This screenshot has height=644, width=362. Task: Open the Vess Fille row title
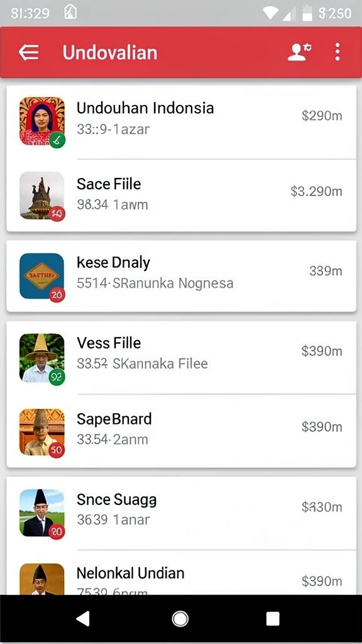tap(109, 343)
